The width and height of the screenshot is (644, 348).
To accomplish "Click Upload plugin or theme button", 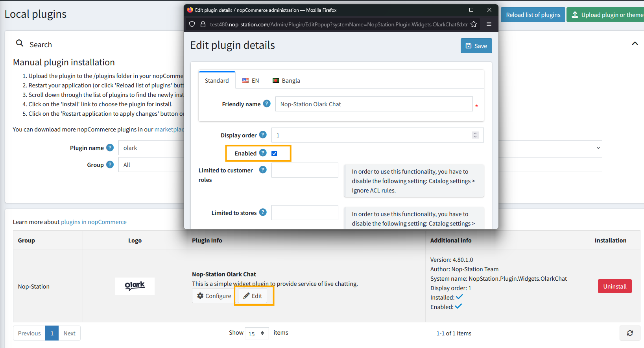I will 606,15.
